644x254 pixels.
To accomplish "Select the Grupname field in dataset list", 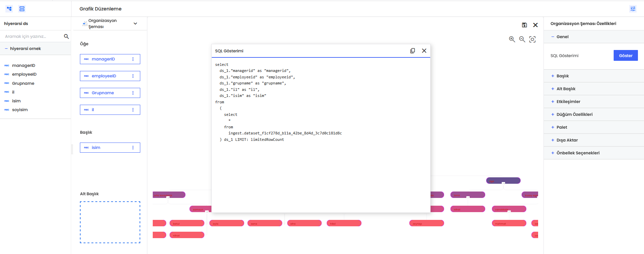I will (x=23, y=83).
